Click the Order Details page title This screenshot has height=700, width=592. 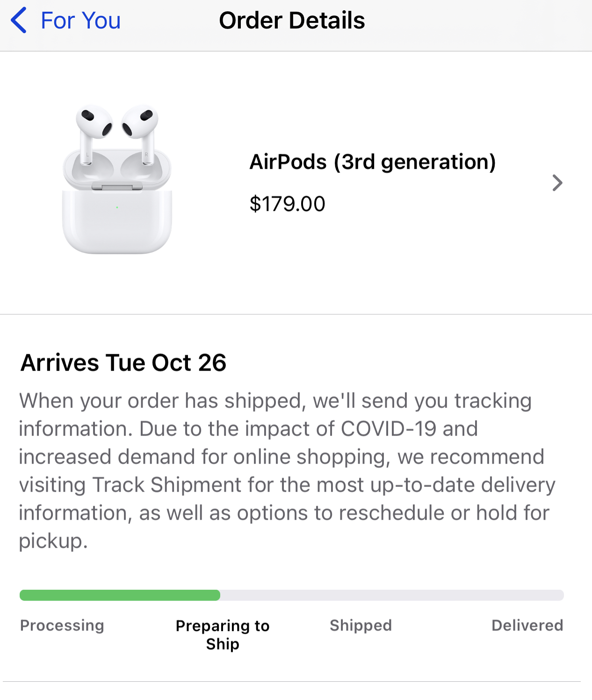click(292, 21)
